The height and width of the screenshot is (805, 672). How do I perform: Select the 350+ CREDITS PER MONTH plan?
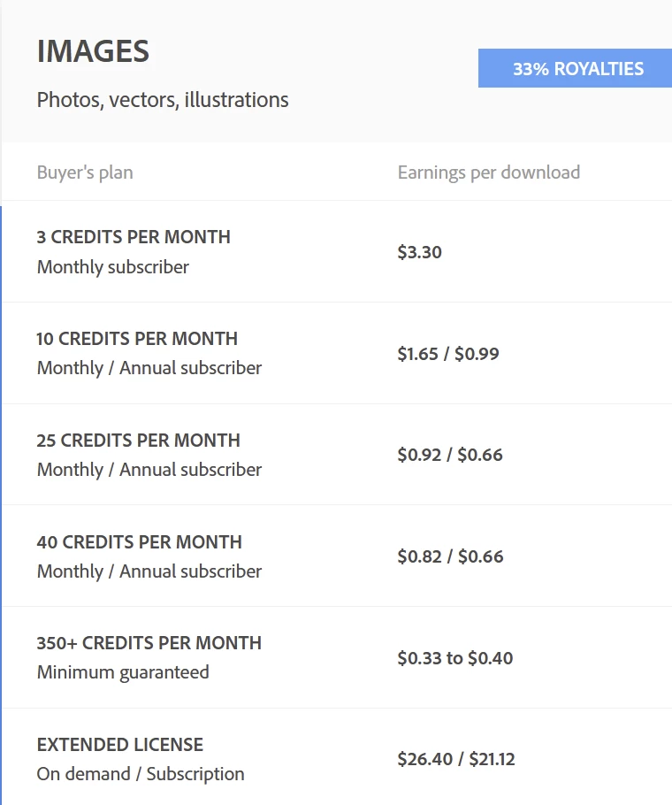tap(149, 643)
